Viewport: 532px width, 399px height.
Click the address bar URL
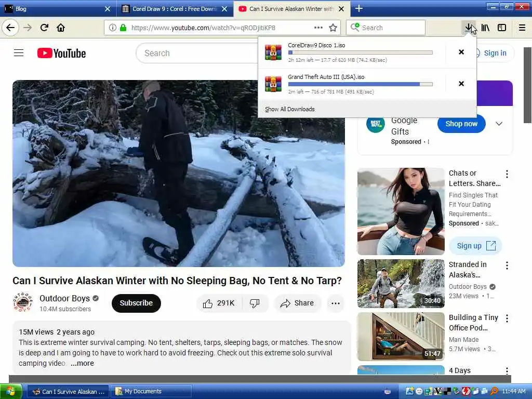203,28
